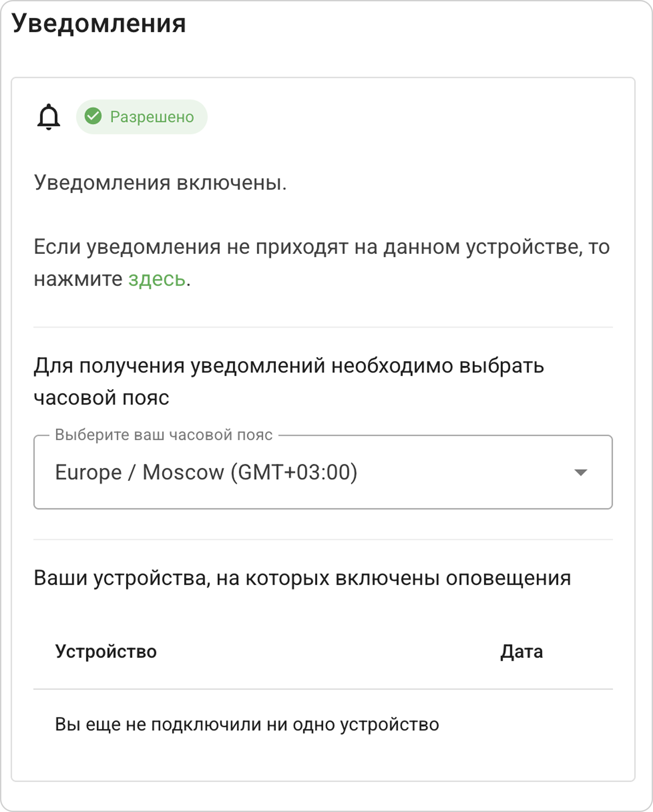This screenshot has width=653, height=812.
Task: Click the divider line below the timezone selector
Action: coord(323,539)
